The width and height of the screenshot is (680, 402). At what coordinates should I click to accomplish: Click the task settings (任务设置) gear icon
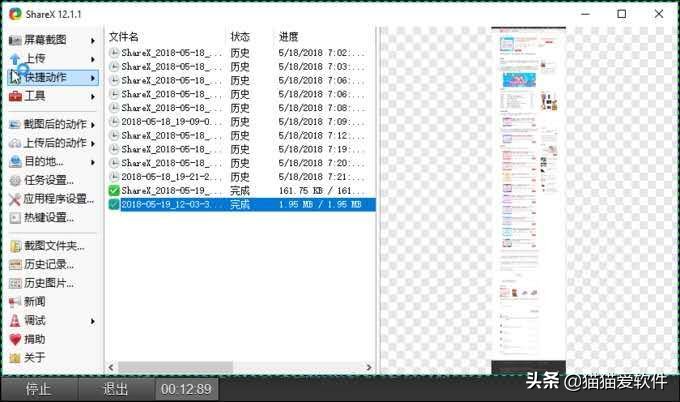click(x=15, y=180)
